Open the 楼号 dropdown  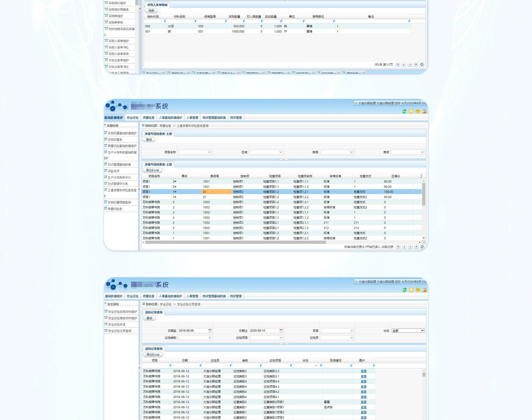[x=351, y=152]
